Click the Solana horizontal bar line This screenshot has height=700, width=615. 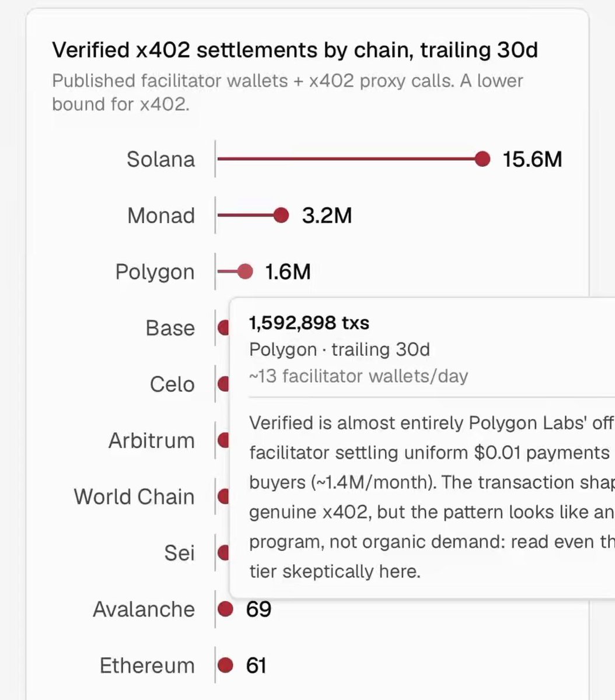346,159
